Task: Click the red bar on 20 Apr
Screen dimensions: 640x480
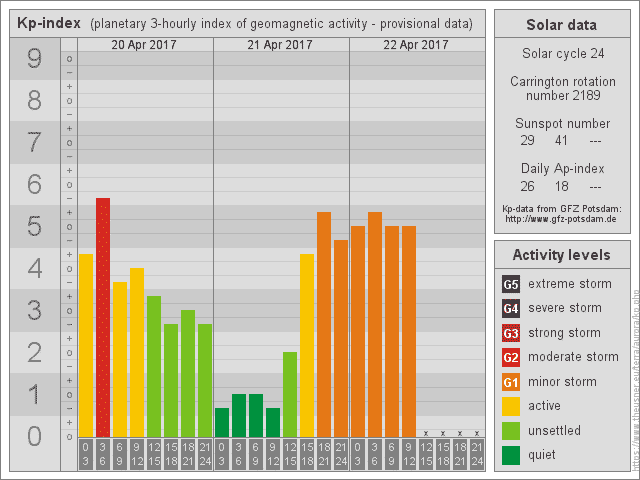Action: pyautogui.click(x=103, y=318)
